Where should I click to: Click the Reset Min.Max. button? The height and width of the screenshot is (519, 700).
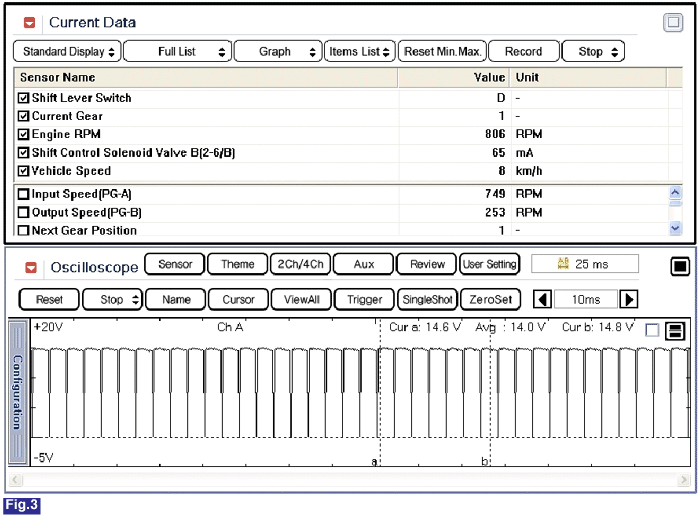(442, 51)
